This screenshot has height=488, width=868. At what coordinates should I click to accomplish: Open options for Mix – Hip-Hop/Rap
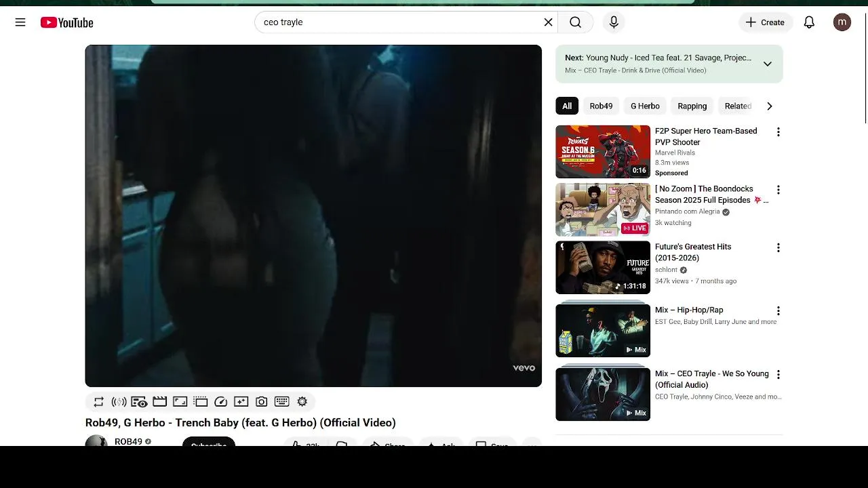click(x=778, y=310)
